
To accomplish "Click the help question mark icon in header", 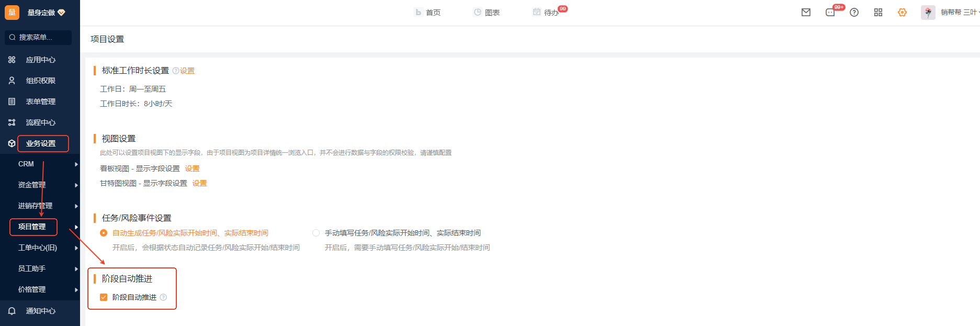I will (x=854, y=13).
